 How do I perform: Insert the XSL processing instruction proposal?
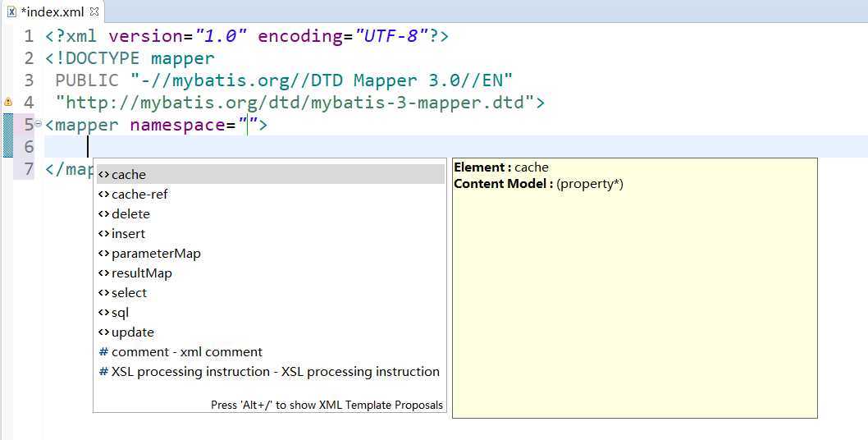click(270, 372)
